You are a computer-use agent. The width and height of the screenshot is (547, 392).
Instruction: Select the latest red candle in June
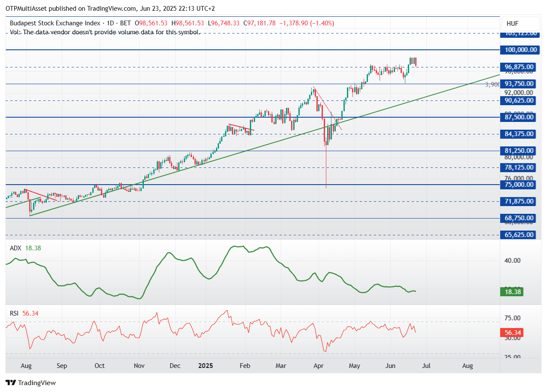click(416, 62)
